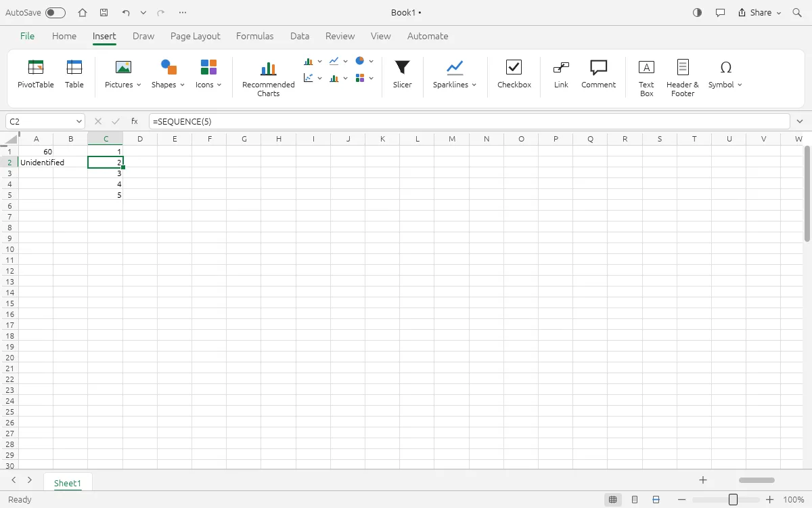Switch to Normal view in status bar

(613, 500)
